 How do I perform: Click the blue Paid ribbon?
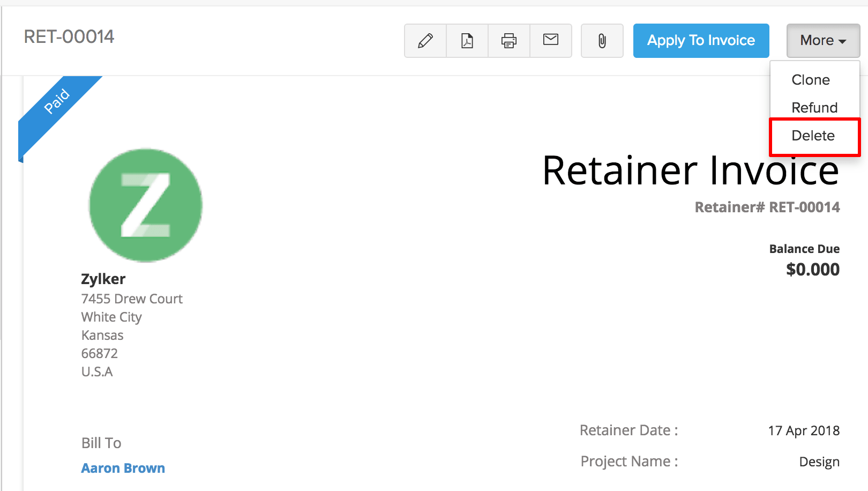(58, 101)
